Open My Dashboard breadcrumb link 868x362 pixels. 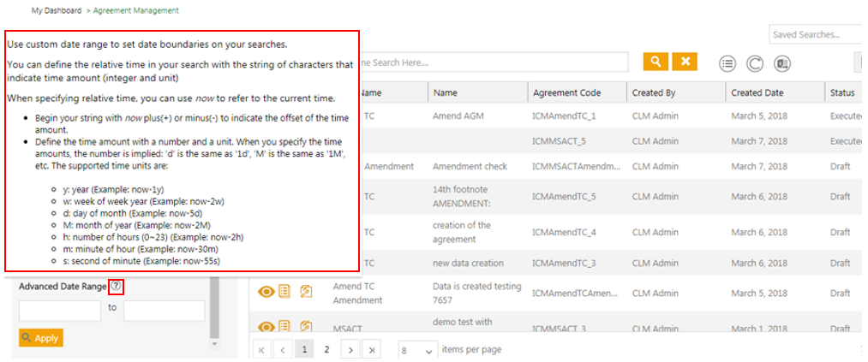point(57,10)
